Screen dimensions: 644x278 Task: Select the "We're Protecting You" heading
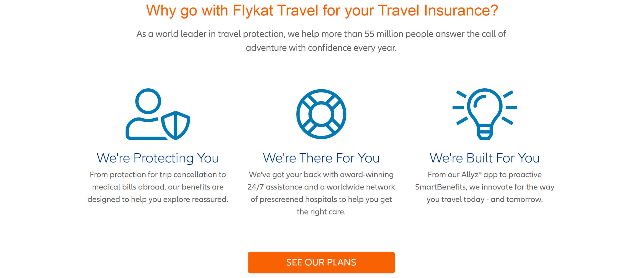158,158
